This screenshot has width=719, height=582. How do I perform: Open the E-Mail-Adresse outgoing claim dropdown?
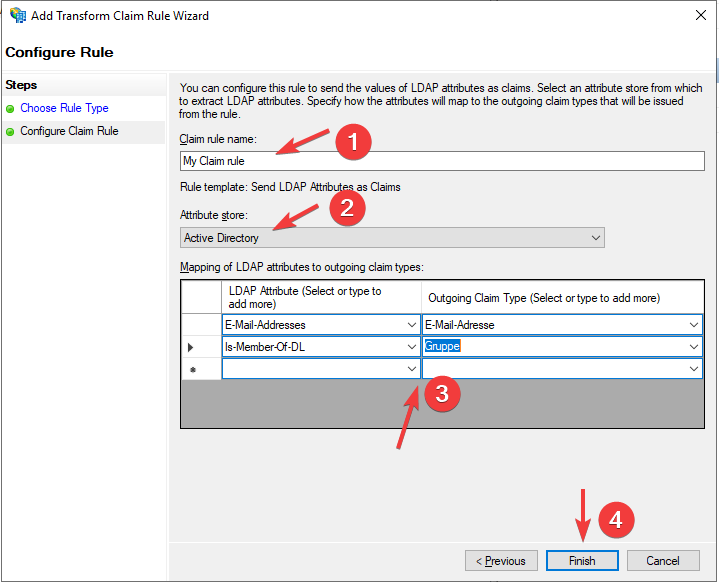coord(694,324)
